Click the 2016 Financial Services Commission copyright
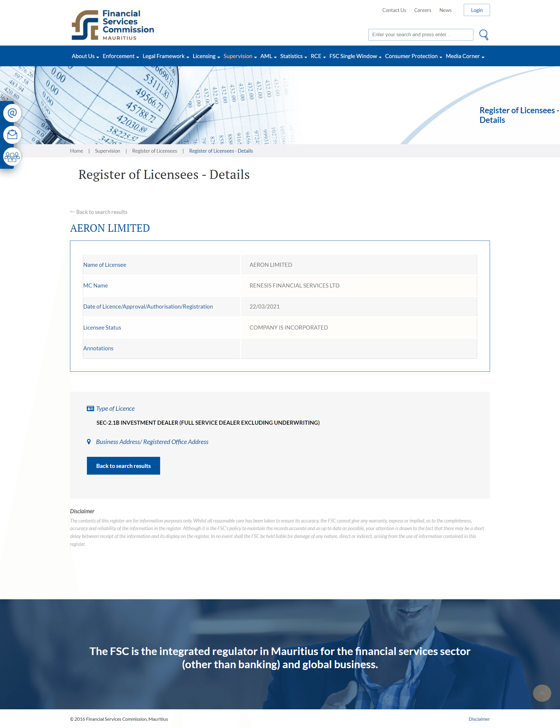This screenshot has height=728, width=560. tap(119, 719)
